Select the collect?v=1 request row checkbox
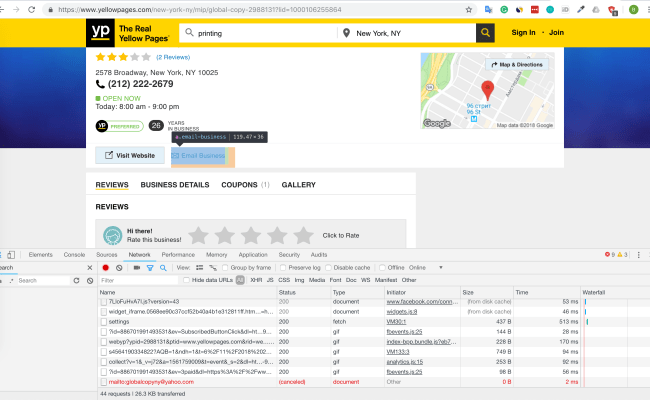Screen dimensions: 650x400 click(x=104, y=362)
